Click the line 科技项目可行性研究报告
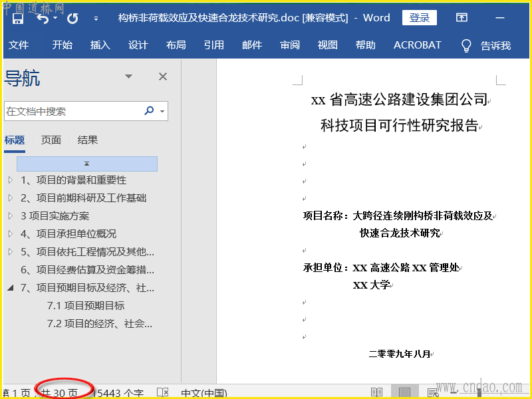Screen dimensions: 532x399 [400, 126]
